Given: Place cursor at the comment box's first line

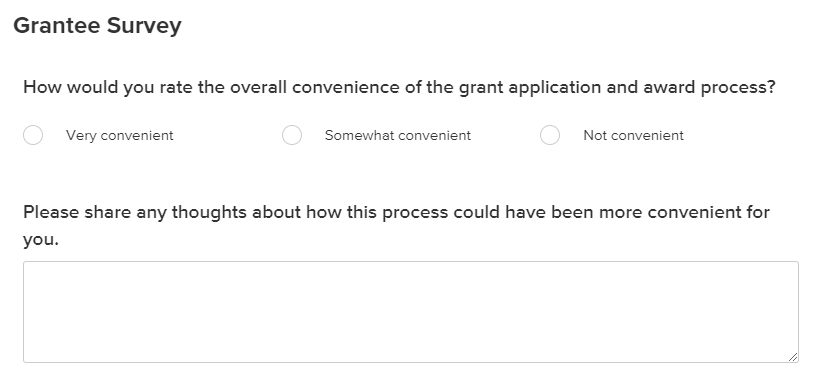Looking at the screenshot, I should pos(411,273).
